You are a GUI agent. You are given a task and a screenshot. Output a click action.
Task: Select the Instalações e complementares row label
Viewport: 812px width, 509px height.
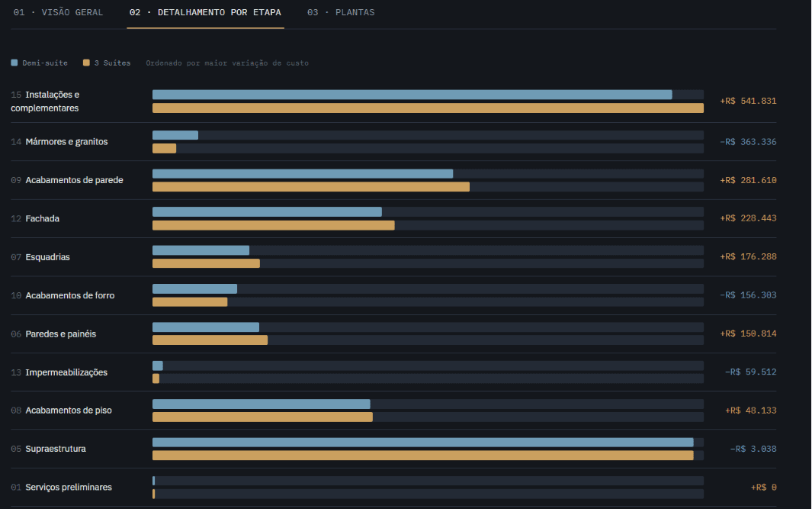coord(45,101)
